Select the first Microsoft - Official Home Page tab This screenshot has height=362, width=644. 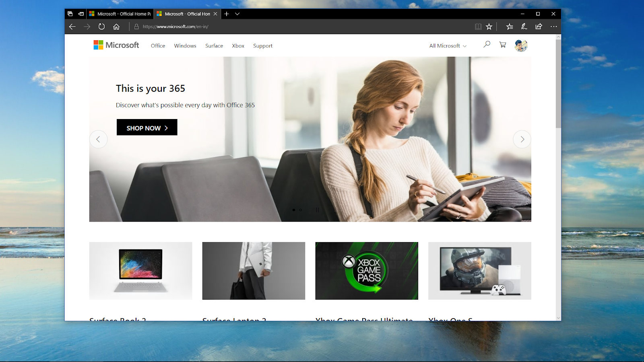click(120, 14)
